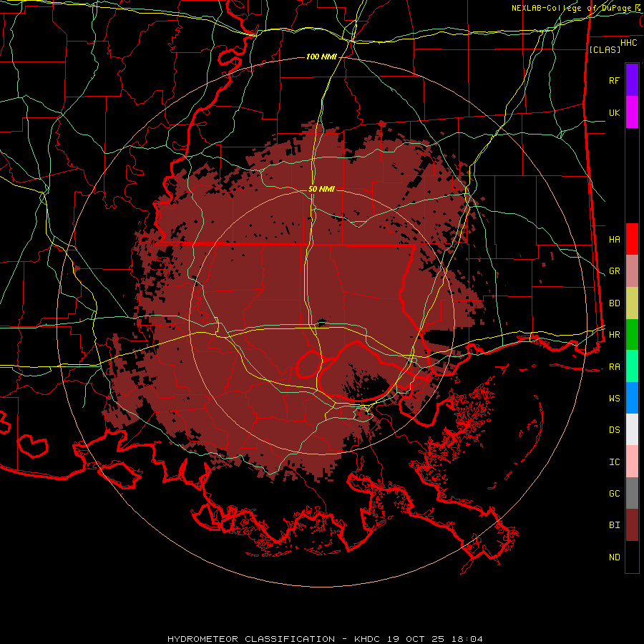The image size is (644, 644).
Task: Click the IC light pink legend swatch
Action: tap(632, 462)
